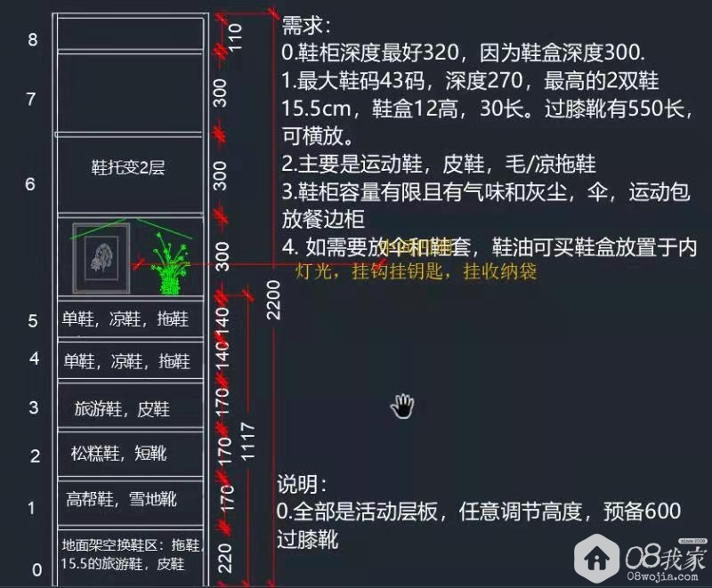Viewport: 712px width, 588px height.
Task: Click the 鞋托变2层 shelf label
Action: coord(127,167)
